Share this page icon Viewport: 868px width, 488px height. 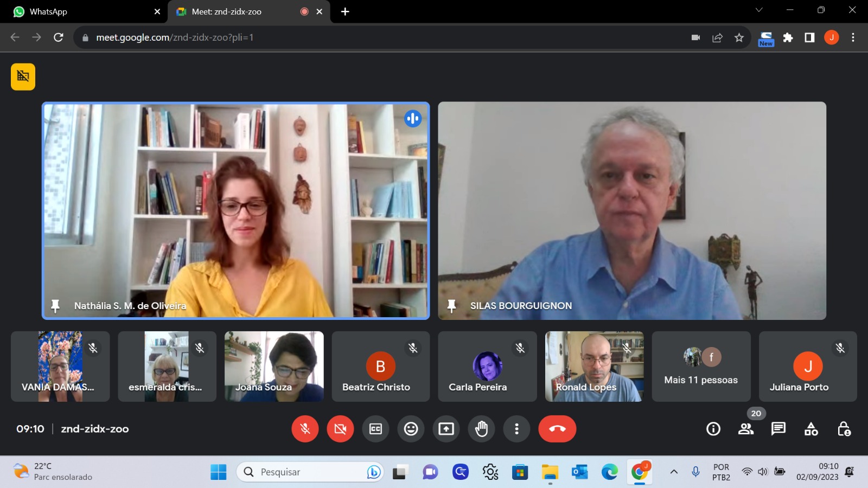[717, 37]
